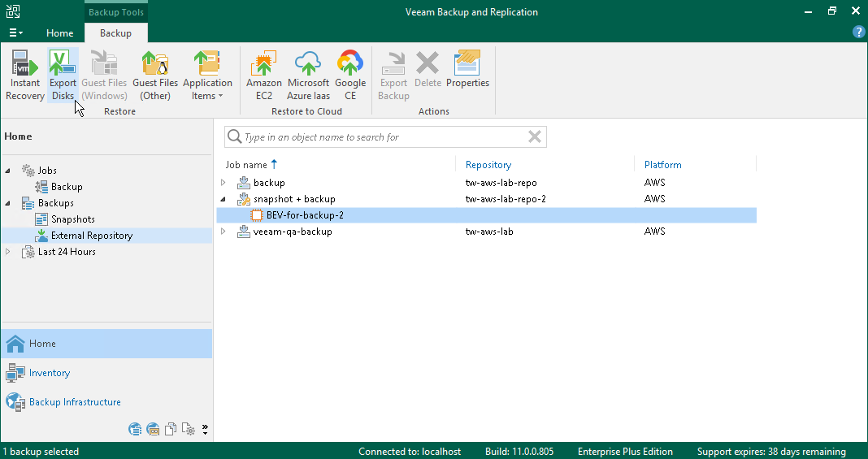Expand navigation pane overflow chevron
The height and width of the screenshot is (459, 868).
tap(205, 429)
